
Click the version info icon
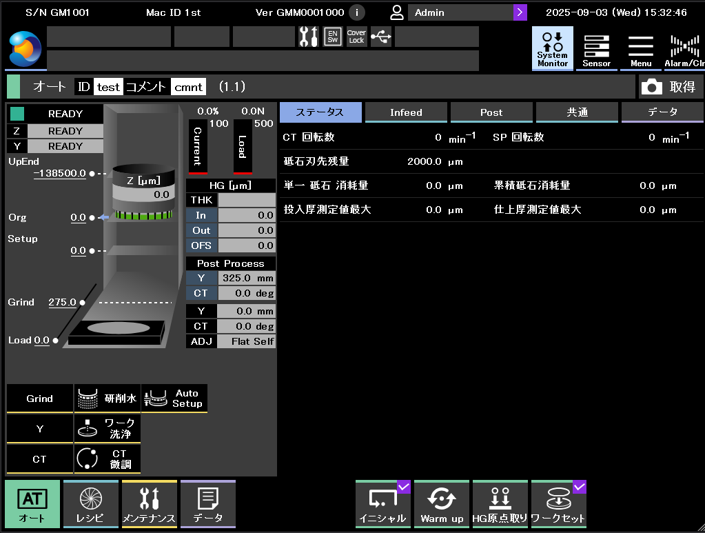358,13
